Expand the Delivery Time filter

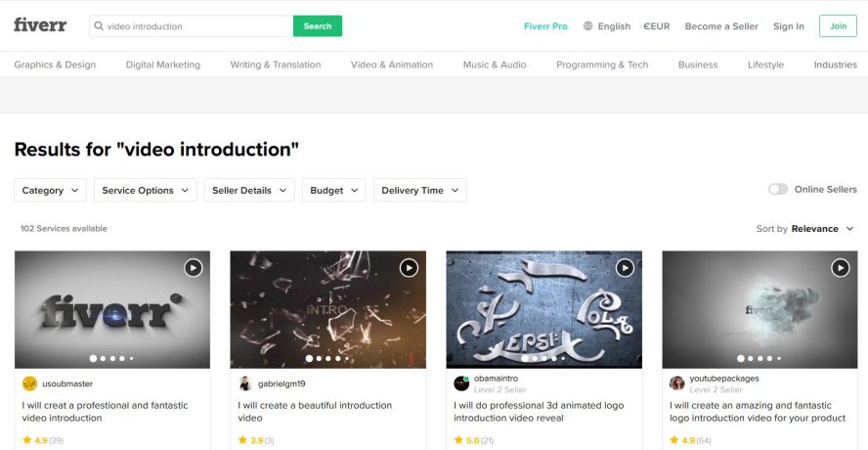pos(419,190)
